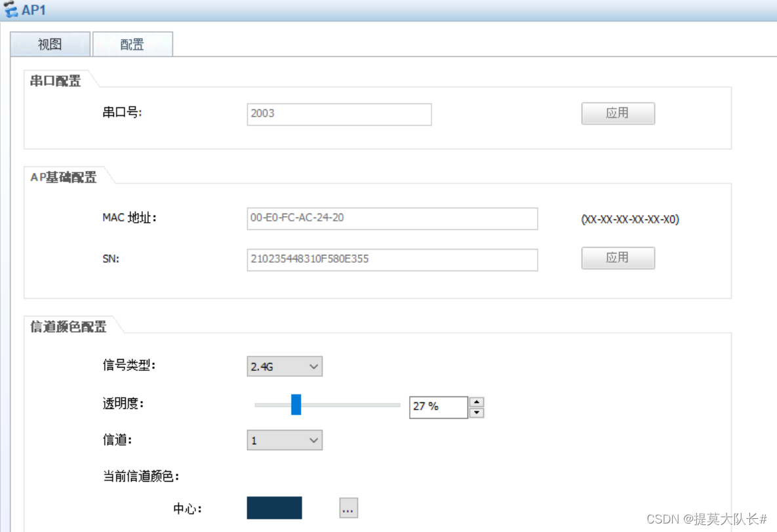Increment transparency with the up stepper arrow
Viewport: 777px width, 532px height.
click(477, 402)
